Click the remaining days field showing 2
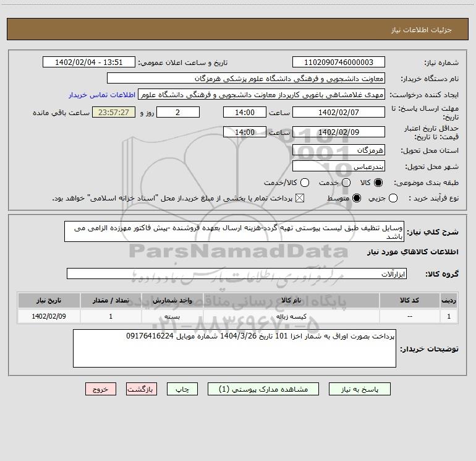476x461 pixels. pyautogui.click(x=178, y=112)
